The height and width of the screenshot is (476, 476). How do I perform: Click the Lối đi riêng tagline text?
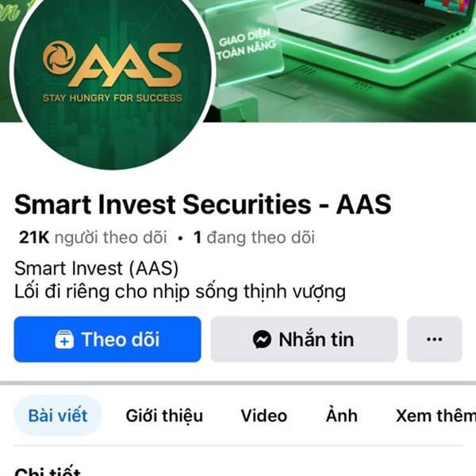(180, 292)
